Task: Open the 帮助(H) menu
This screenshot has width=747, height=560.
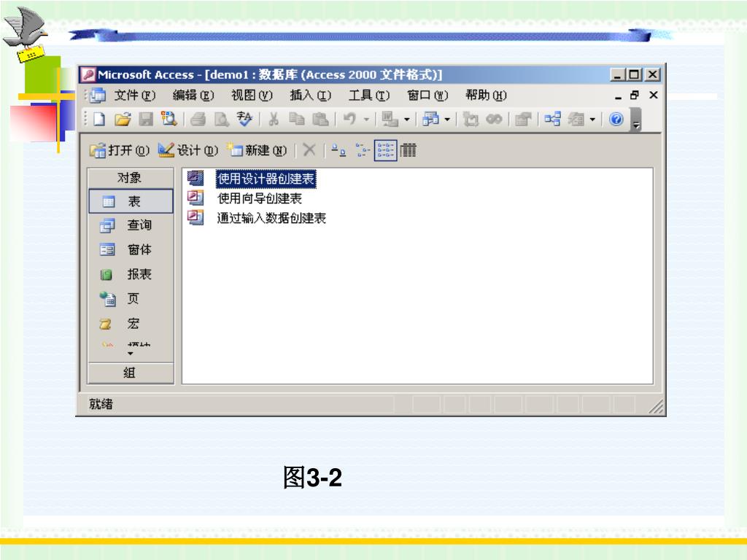Action: pyautogui.click(x=487, y=96)
